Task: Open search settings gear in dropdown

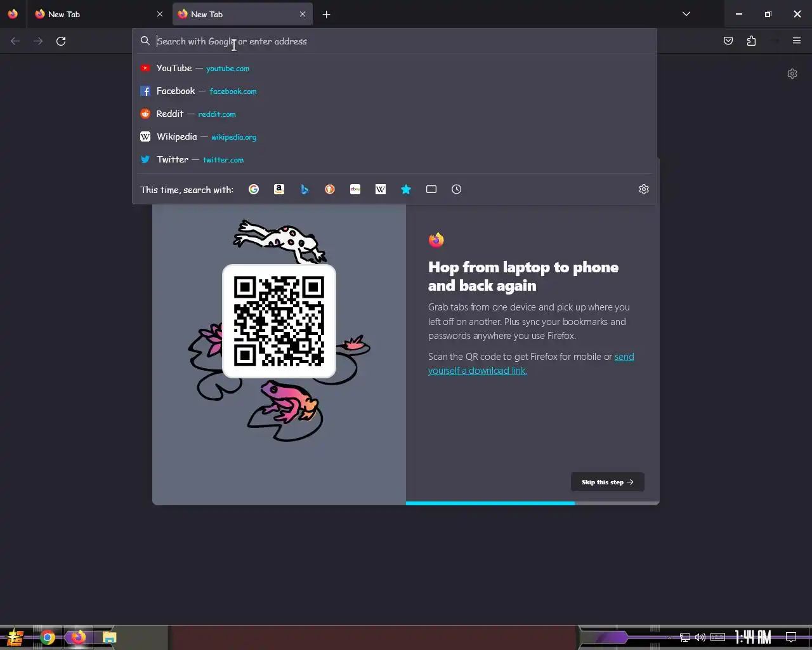Action: pos(644,189)
